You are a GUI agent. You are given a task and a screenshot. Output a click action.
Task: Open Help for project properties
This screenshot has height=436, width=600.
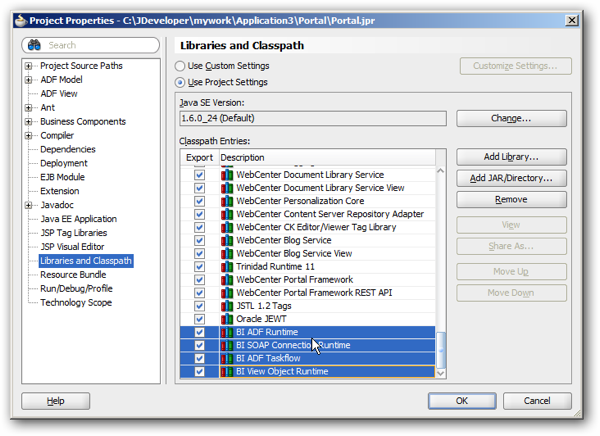pos(55,401)
